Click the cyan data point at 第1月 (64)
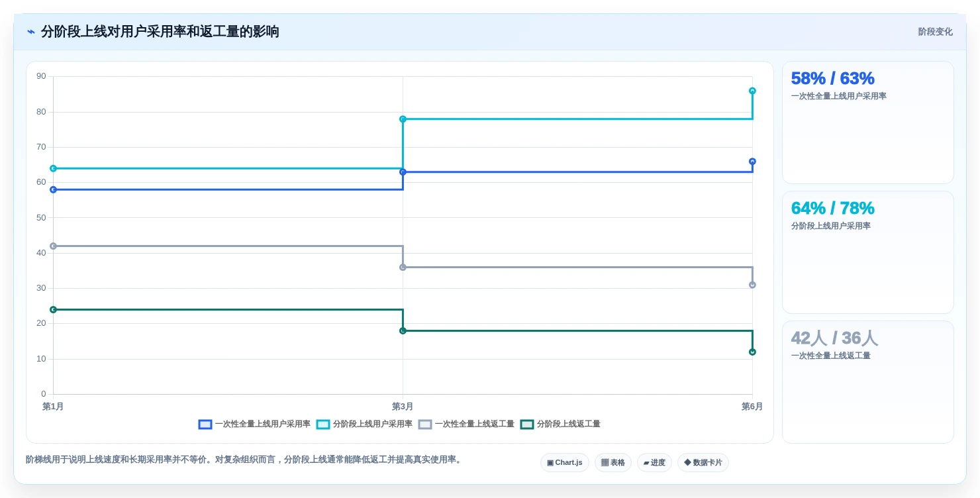 [53, 168]
